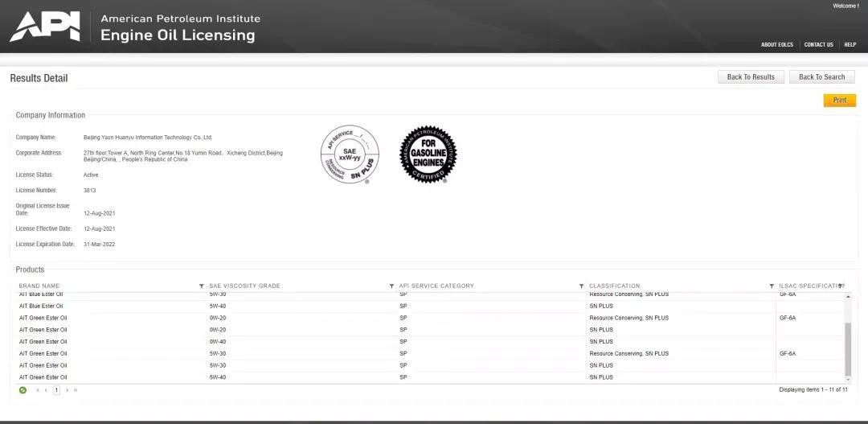The width and height of the screenshot is (868, 424).
Task: Go to last page of products
Action: [76, 390]
